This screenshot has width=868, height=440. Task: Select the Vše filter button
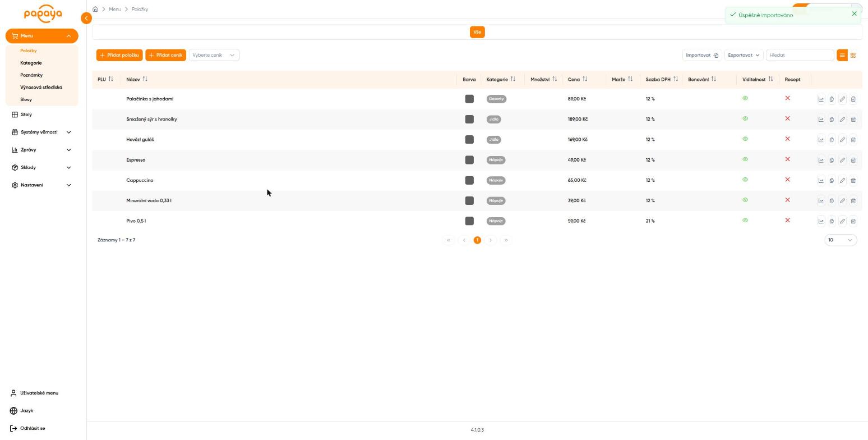tap(477, 32)
